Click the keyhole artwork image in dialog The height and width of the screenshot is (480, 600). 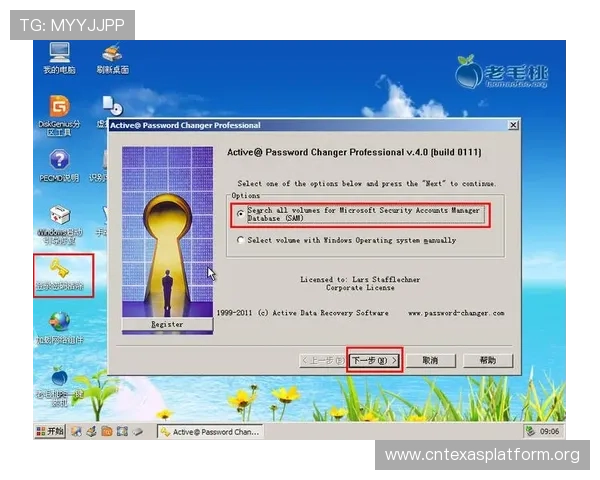[168, 232]
